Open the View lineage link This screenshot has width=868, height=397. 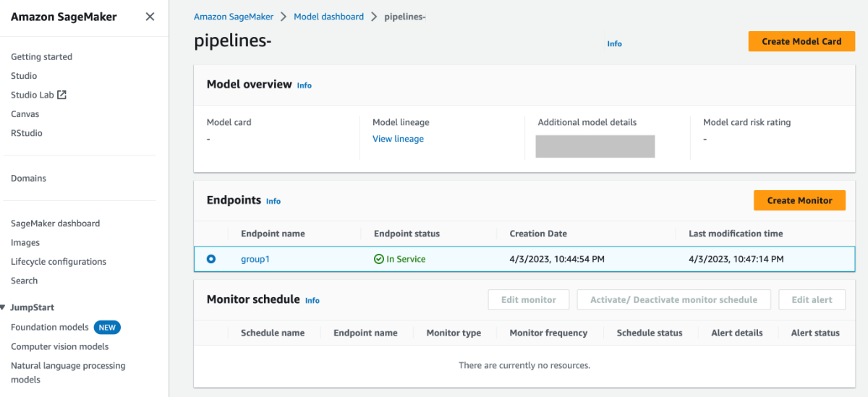coord(398,139)
